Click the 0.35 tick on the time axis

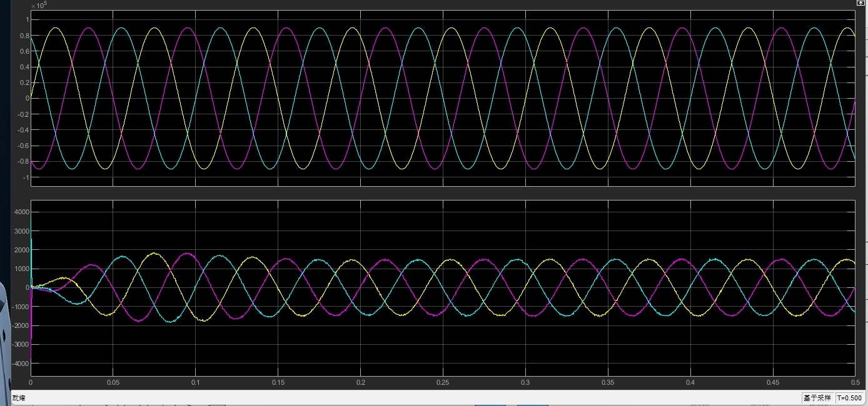(608, 382)
